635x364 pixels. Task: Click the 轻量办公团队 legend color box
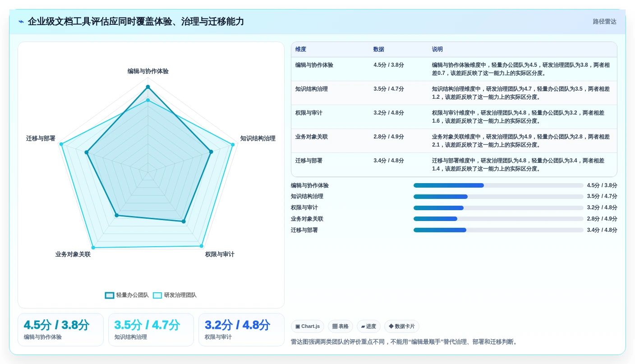(x=110, y=295)
